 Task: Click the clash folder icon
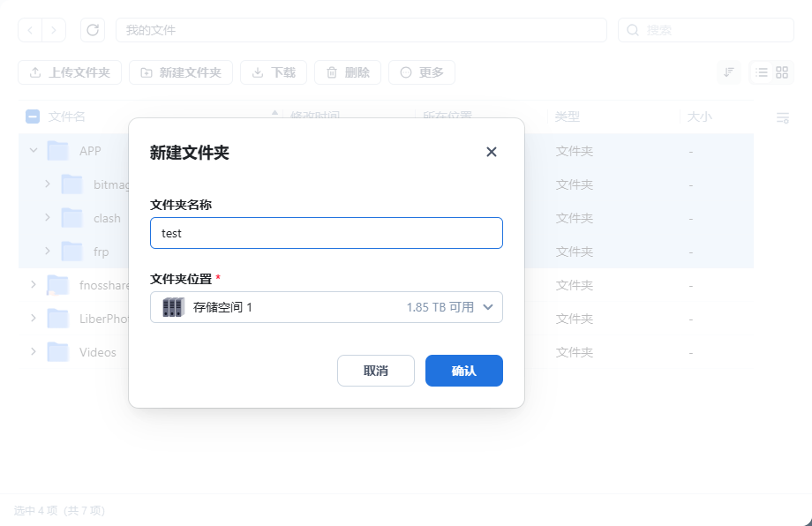click(x=72, y=218)
